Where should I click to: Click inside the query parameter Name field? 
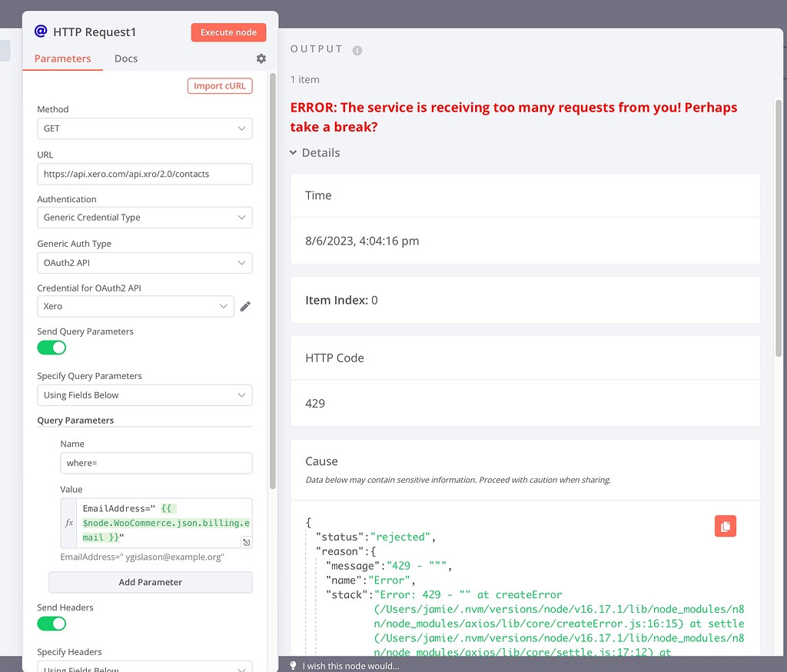click(x=156, y=463)
